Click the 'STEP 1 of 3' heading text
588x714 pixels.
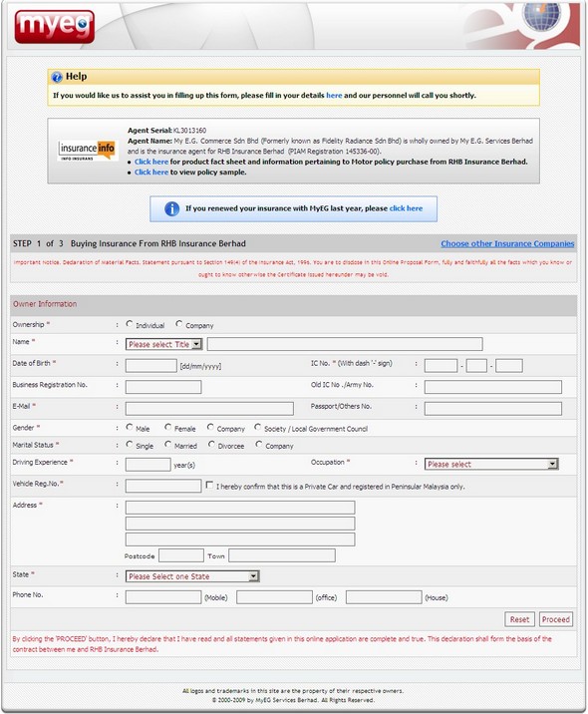tap(38, 243)
